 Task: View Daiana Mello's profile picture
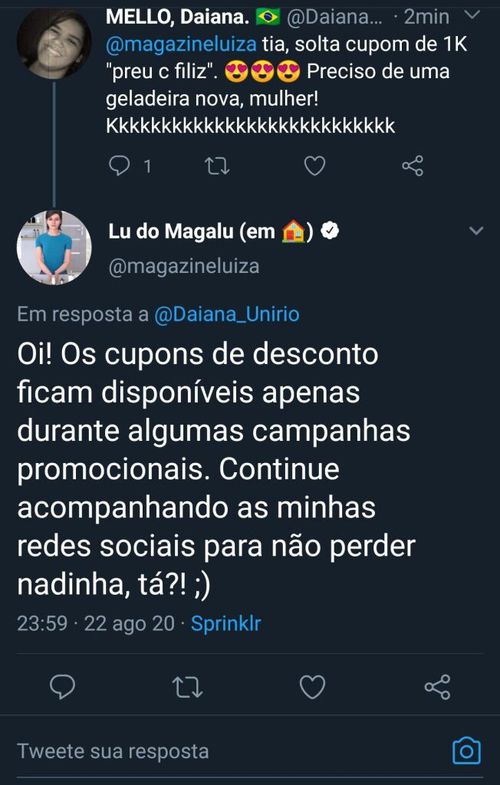coord(54,44)
